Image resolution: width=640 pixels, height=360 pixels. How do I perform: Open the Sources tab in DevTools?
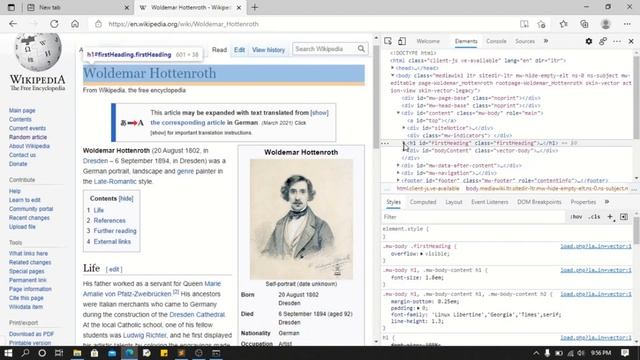point(525,41)
